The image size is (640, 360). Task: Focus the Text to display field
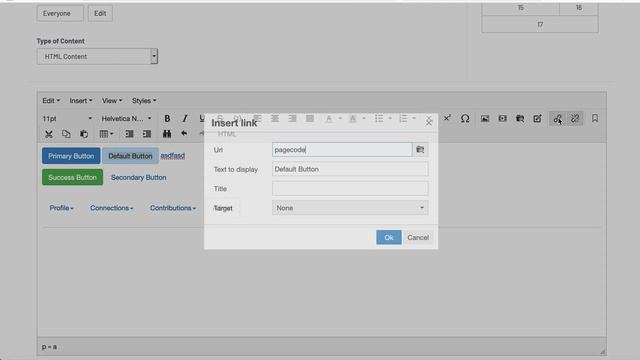[x=350, y=169]
